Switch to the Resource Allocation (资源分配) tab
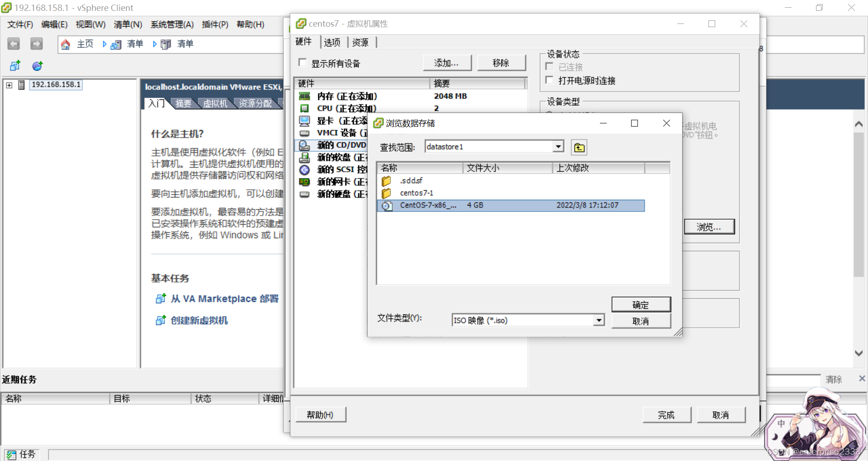868x461 pixels. (255, 103)
